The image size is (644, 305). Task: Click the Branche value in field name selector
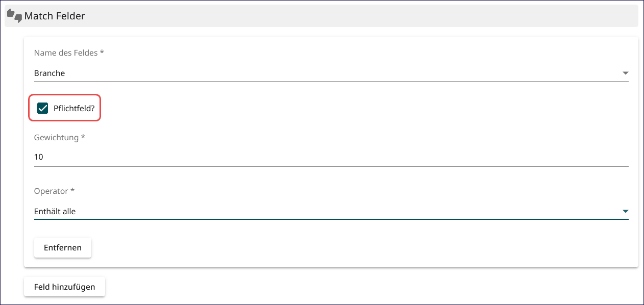tap(49, 73)
